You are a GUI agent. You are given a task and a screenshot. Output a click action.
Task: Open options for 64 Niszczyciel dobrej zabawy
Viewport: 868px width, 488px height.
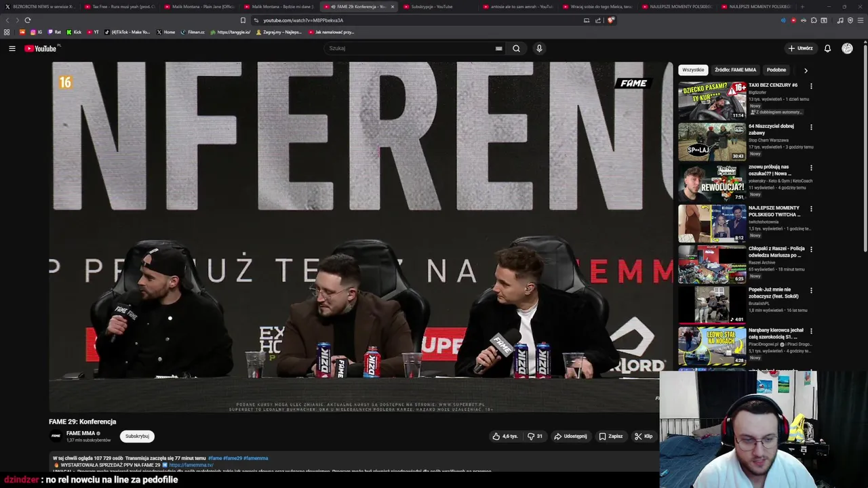coord(811,127)
